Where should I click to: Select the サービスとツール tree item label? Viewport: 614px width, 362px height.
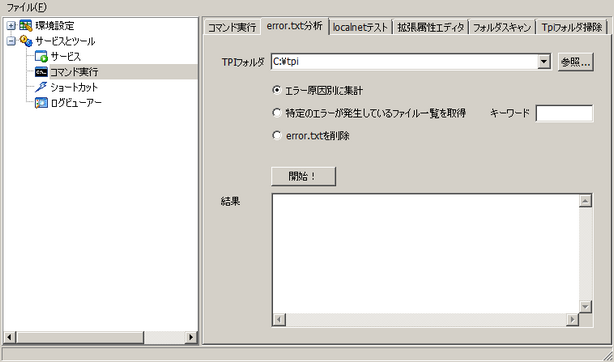pyautogui.click(x=65, y=41)
